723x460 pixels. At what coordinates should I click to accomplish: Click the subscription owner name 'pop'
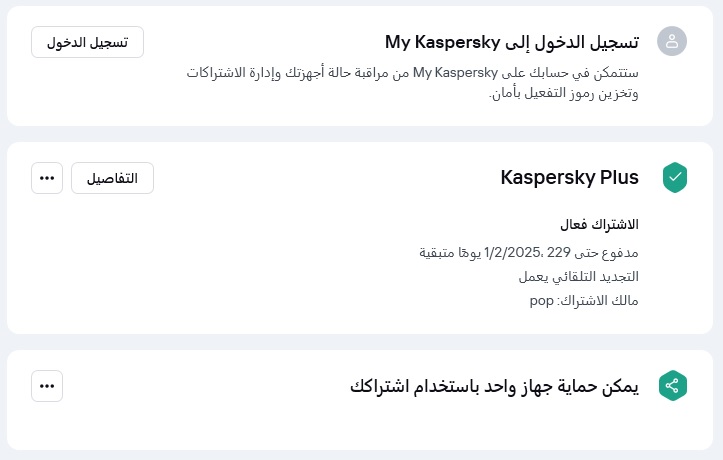pos(542,300)
